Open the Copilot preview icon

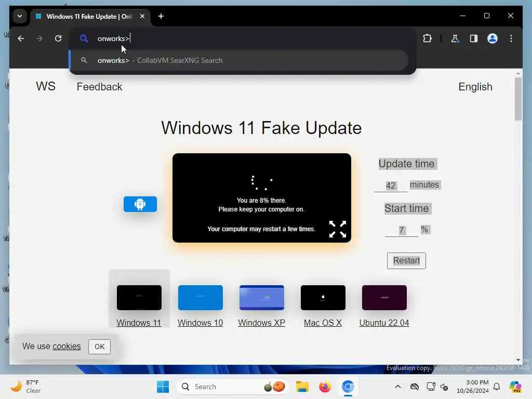click(515, 387)
